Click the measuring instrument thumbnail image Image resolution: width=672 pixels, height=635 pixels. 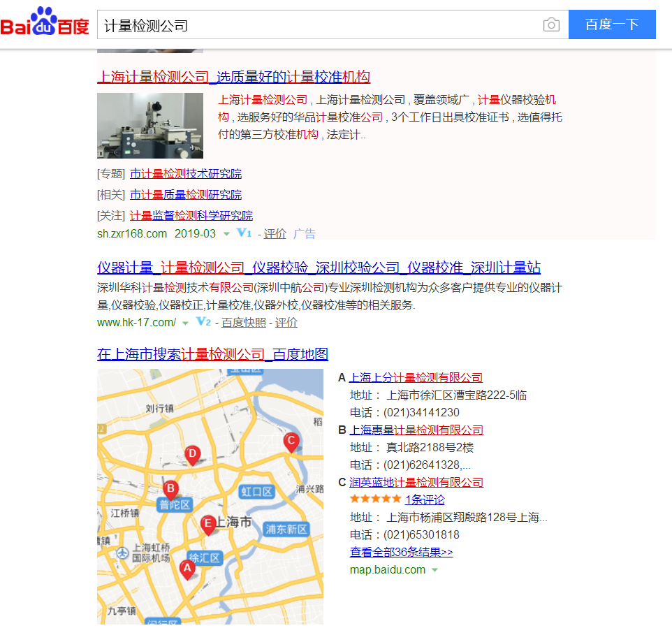coord(150,126)
